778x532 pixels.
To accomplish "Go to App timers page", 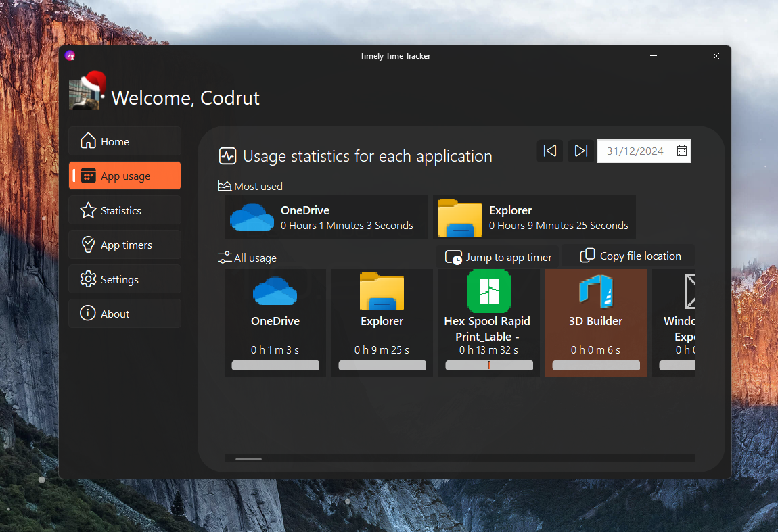I will (124, 245).
